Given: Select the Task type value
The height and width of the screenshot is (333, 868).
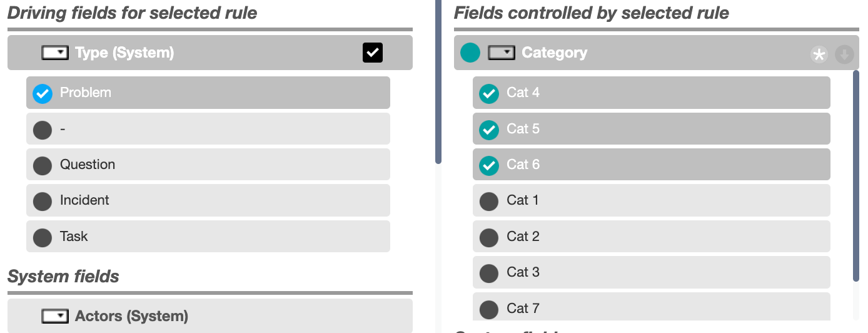Looking at the screenshot, I should point(208,237).
